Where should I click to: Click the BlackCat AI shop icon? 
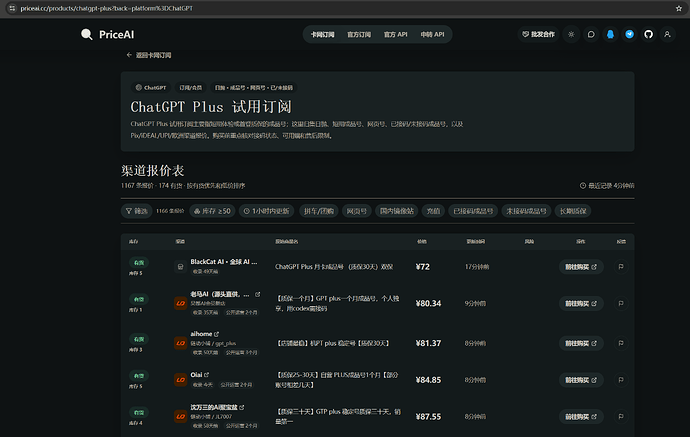[x=180, y=267]
